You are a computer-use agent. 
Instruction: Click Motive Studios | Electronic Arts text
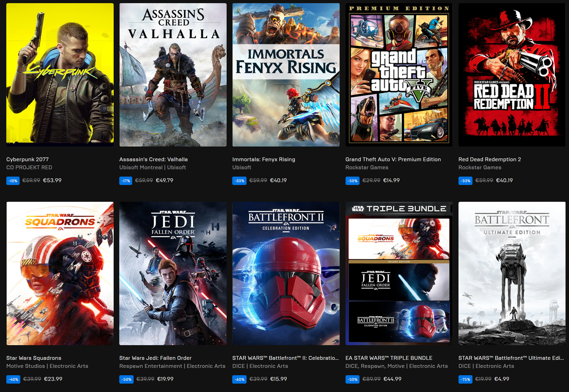(x=47, y=366)
